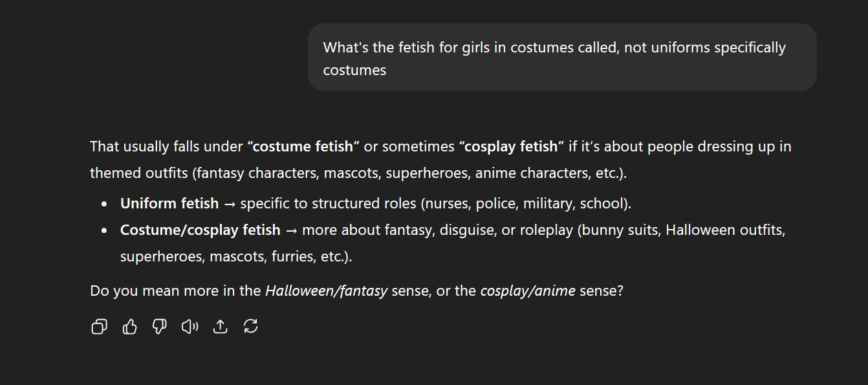Mark the response with thumbs down
Screen dimensions: 868x385
159,327
